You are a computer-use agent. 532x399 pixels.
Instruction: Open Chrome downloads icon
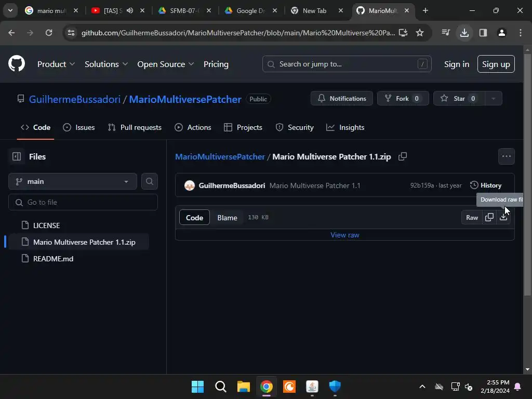pos(464,33)
